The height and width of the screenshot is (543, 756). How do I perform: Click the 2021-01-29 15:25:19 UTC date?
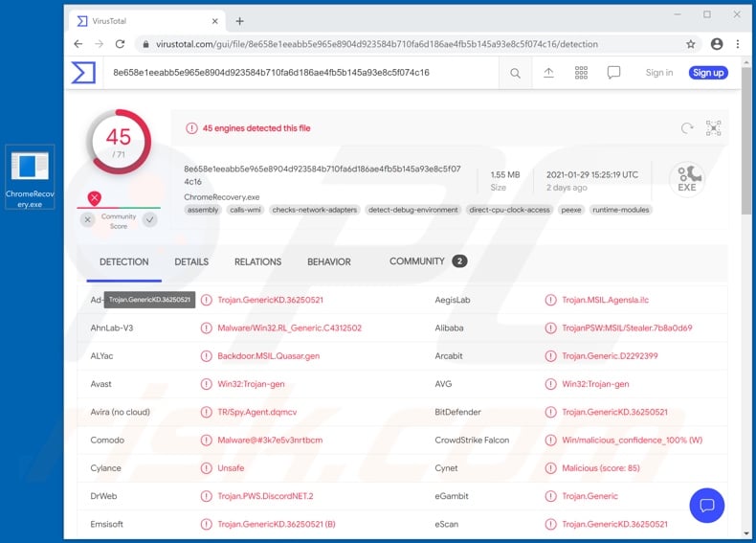[592, 174]
